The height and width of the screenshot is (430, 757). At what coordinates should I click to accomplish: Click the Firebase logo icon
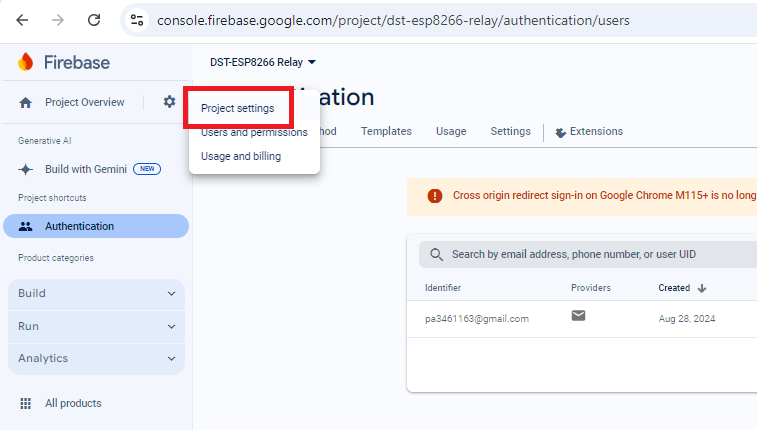coord(26,62)
